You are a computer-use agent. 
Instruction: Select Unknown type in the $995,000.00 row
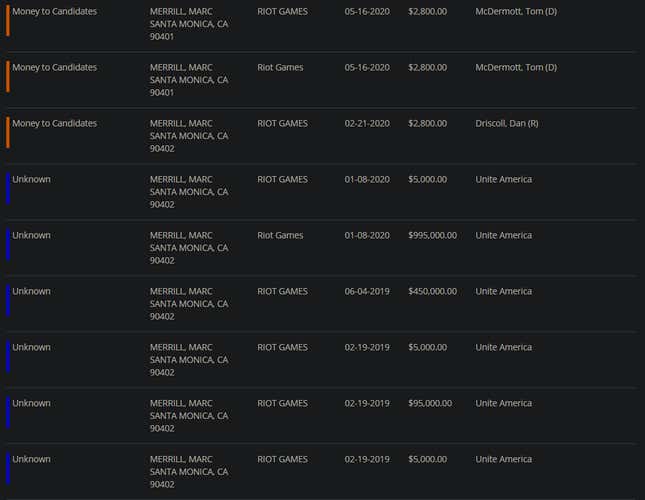(31, 235)
